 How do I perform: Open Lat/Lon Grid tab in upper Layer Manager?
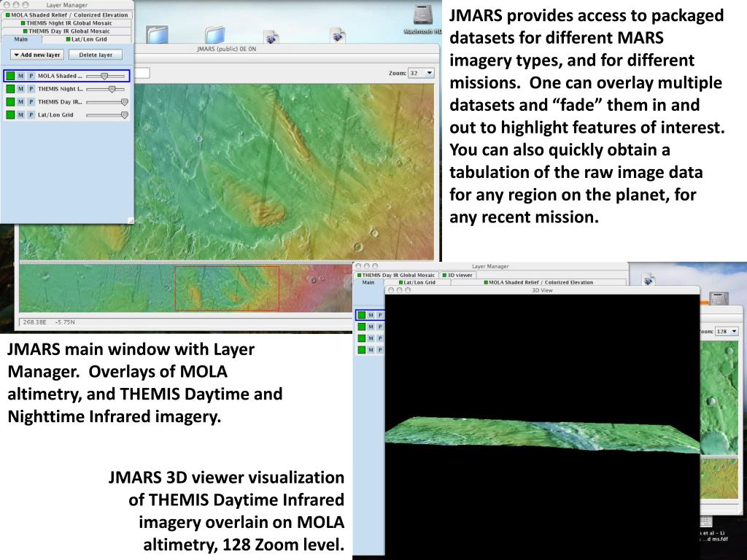click(86, 39)
